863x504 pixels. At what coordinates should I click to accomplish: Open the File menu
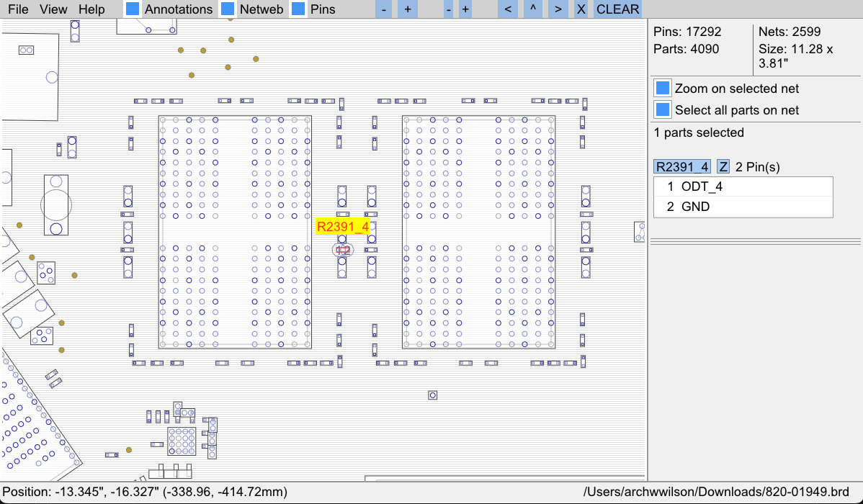tap(18, 9)
